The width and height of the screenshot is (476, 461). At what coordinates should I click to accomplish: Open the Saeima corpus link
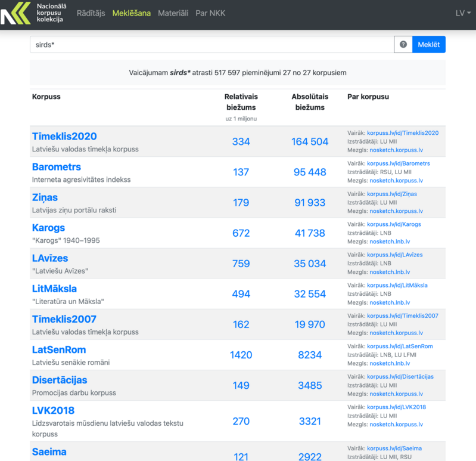tap(49, 451)
